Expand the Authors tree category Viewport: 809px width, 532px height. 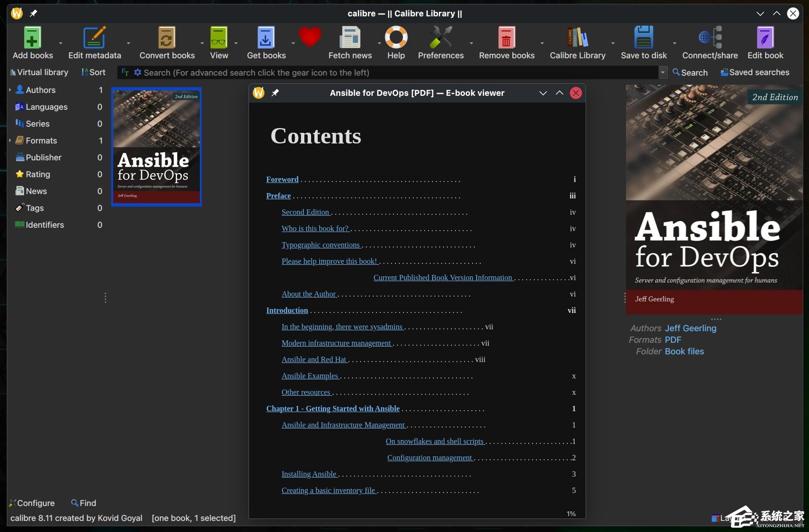[x=10, y=90]
